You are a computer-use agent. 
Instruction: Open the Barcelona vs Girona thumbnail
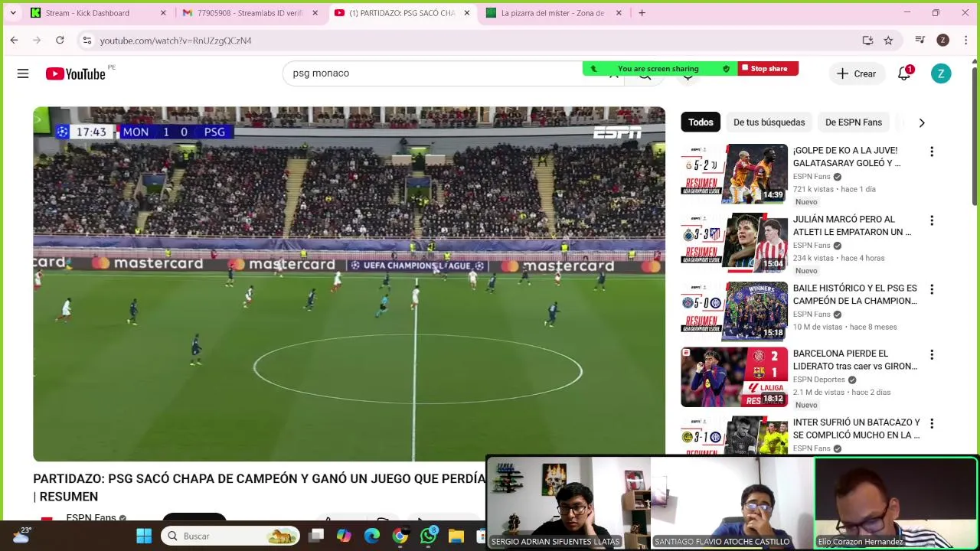pyautogui.click(x=734, y=377)
